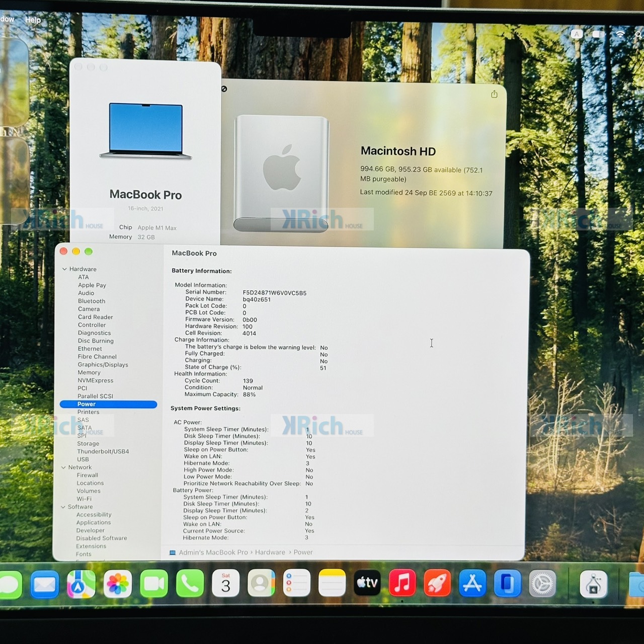This screenshot has width=644, height=644.
Task: Select Card Reader in the sidebar
Action: [96, 317]
